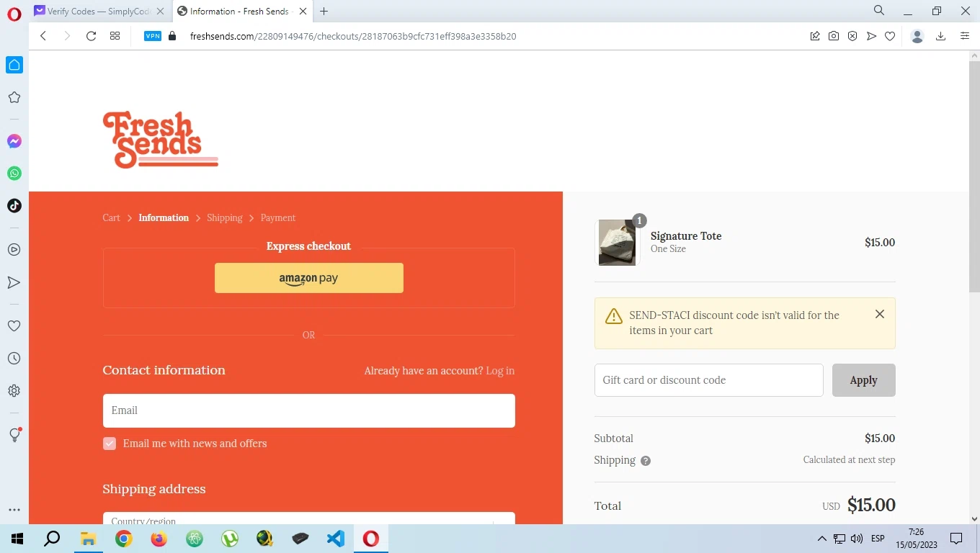Click the Fresh Sends logo
This screenshot has width=980, height=553.
[x=160, y=140]
